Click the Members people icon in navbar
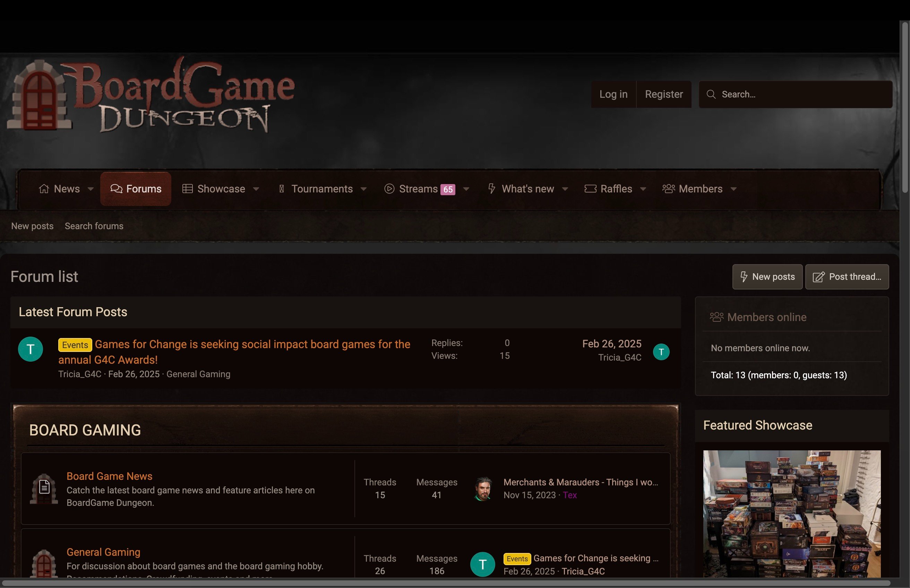 [669, 189]
